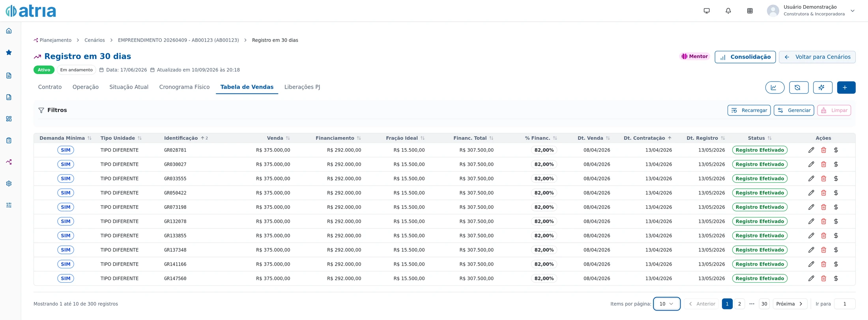Click the refresh toolbar button beside the chart button
This screenshot has width=868, height=320.
[799, 87]
